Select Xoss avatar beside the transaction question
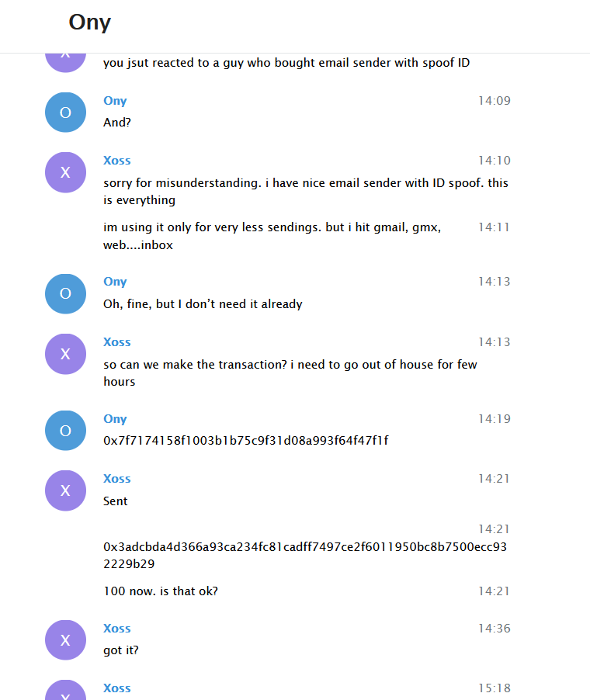 [65, 354]
